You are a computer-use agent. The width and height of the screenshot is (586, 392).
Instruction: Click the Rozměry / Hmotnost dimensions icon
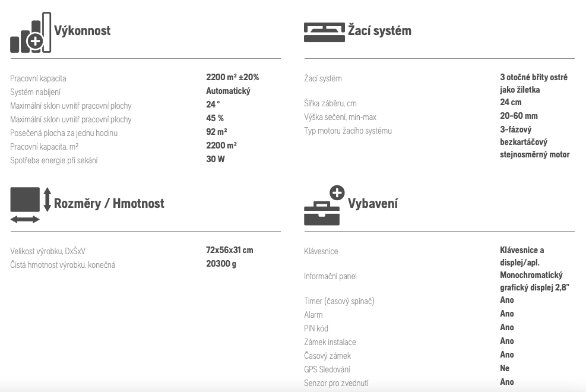(x=31, y=205)
